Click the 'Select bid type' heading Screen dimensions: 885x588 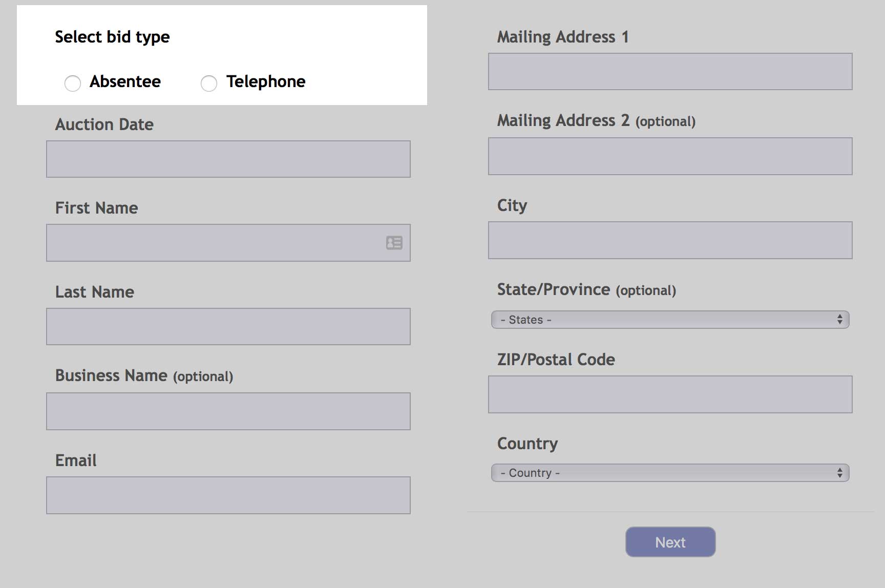click(x=112, y=37)
